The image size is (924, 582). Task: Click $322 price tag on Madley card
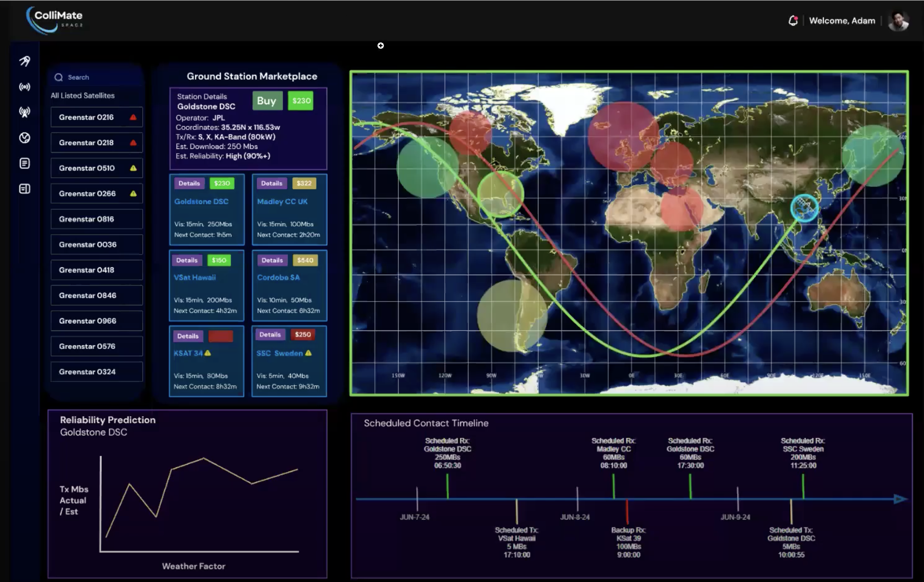304,184
